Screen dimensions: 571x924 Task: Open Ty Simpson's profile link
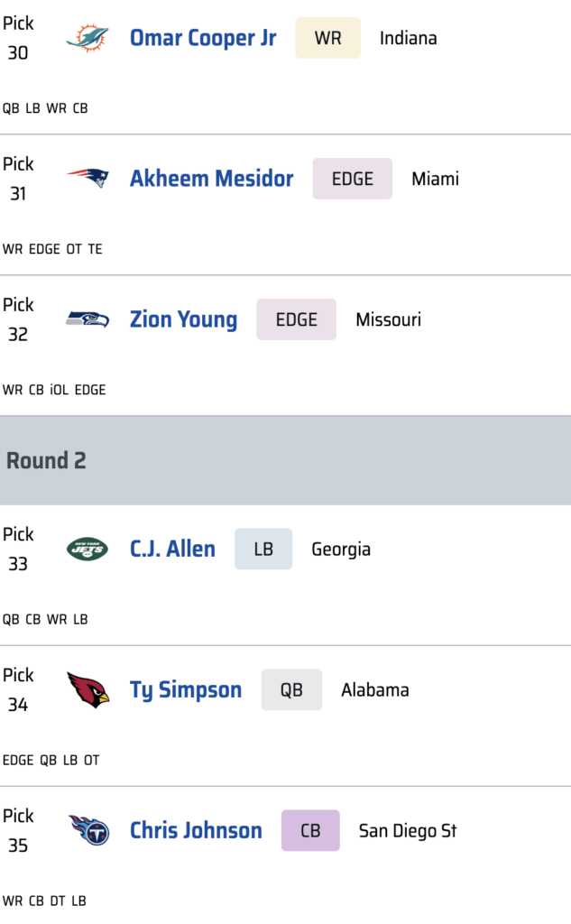click(186, 690)
